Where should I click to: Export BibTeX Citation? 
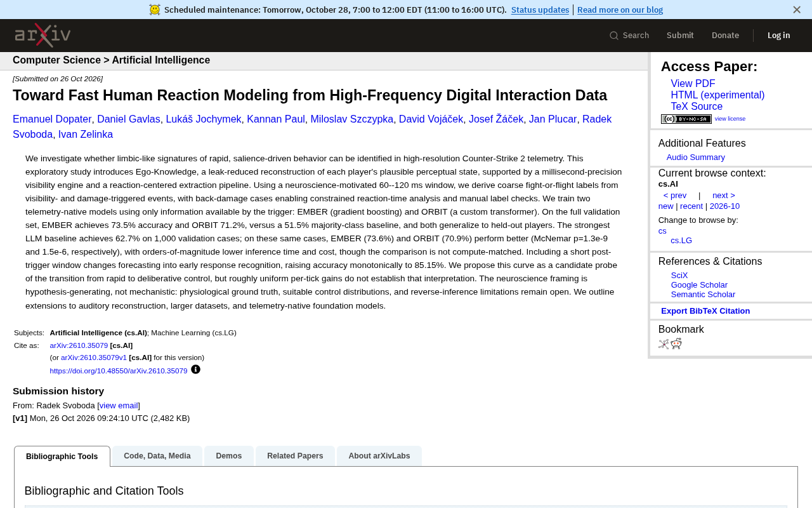pos(705,311)
